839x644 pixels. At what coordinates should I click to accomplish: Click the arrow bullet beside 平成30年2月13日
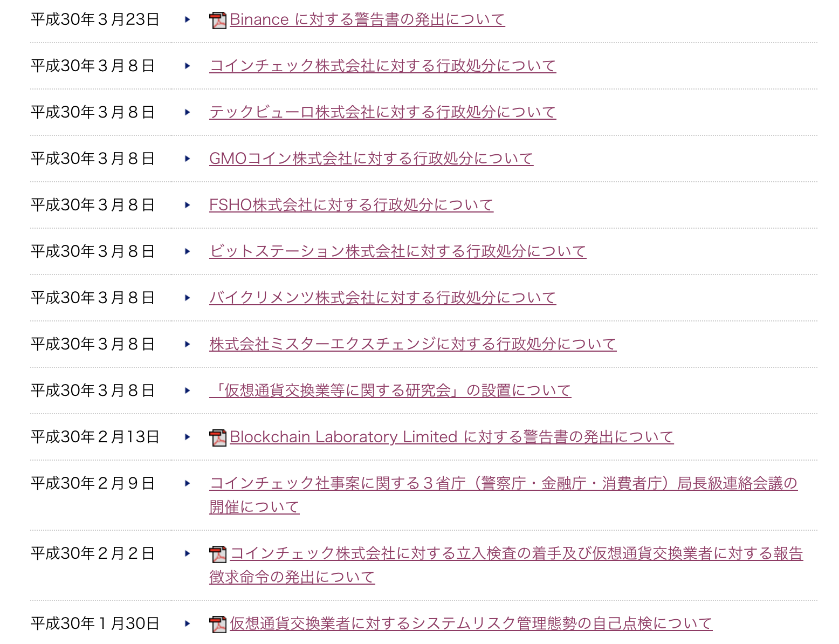187,437
